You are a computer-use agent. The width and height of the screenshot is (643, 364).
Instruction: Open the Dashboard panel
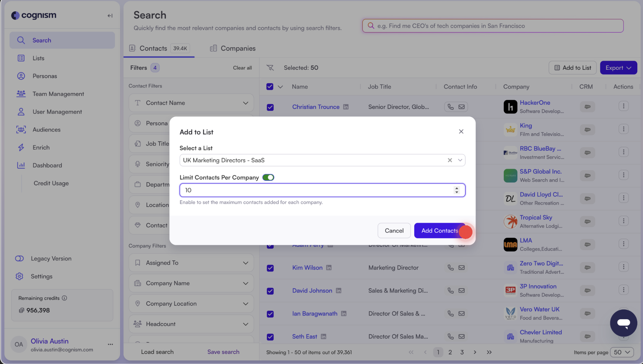point(47,165)
